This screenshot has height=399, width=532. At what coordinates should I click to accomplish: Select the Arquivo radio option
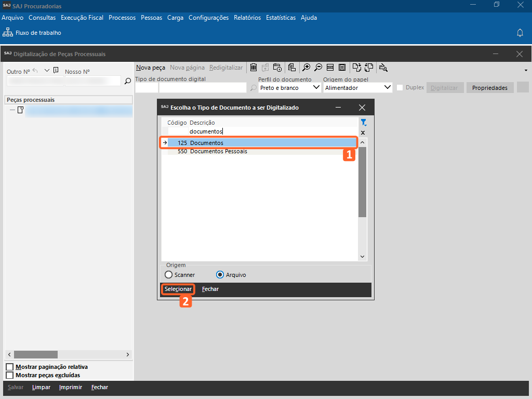point(220,275)
